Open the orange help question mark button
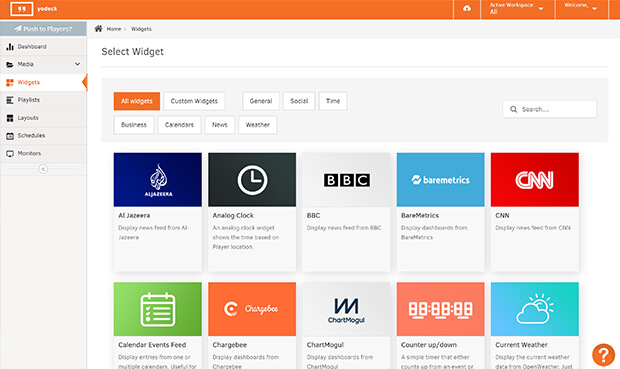This screenshot has height=369, width=620. point(603,354)
